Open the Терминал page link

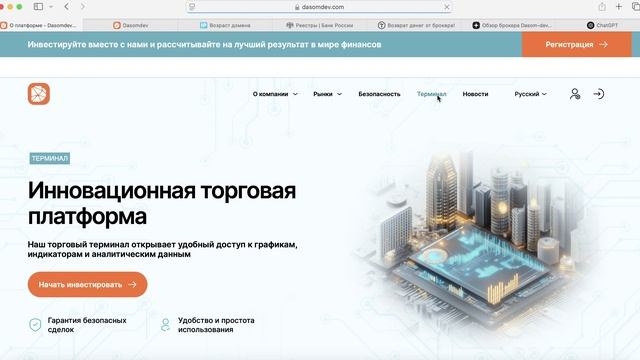point(431,94)
